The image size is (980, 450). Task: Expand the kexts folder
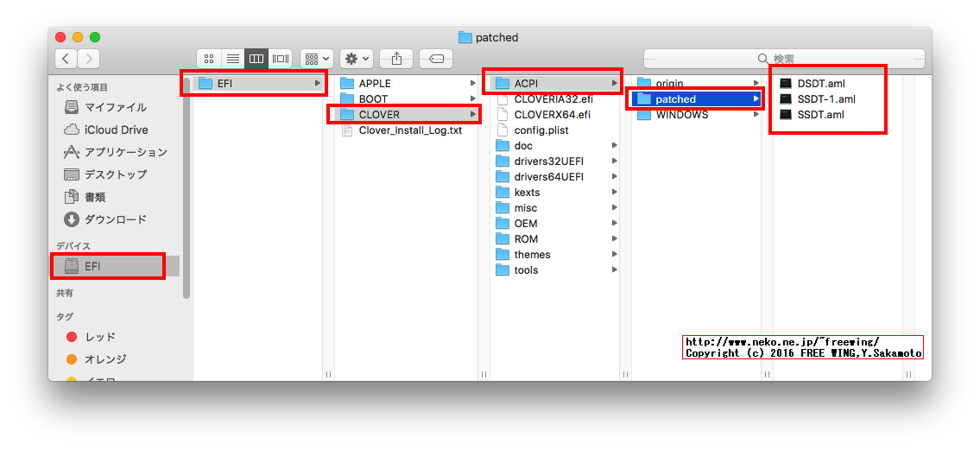(x=527, y=193)
